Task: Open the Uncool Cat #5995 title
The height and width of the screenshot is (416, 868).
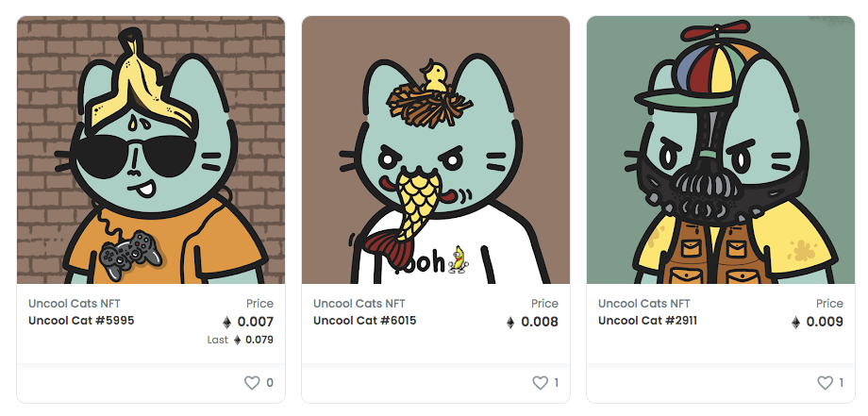Action: (x=81, y=321)
